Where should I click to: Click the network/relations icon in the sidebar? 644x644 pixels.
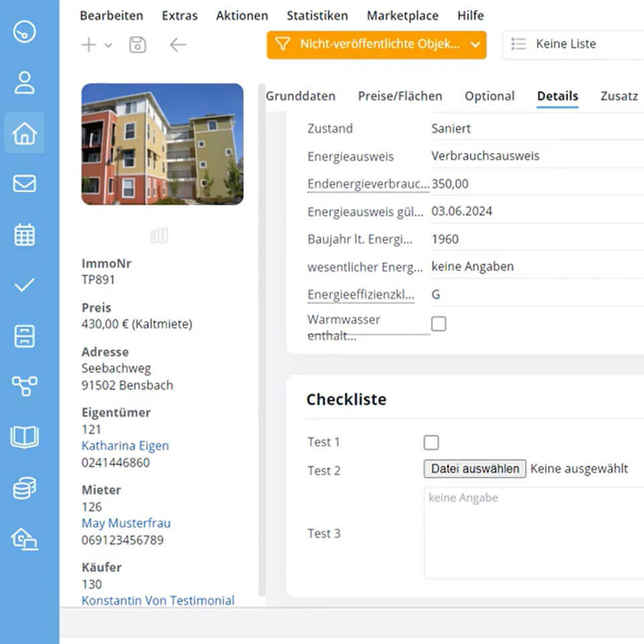pyautogui.click(x=24, y=386)
